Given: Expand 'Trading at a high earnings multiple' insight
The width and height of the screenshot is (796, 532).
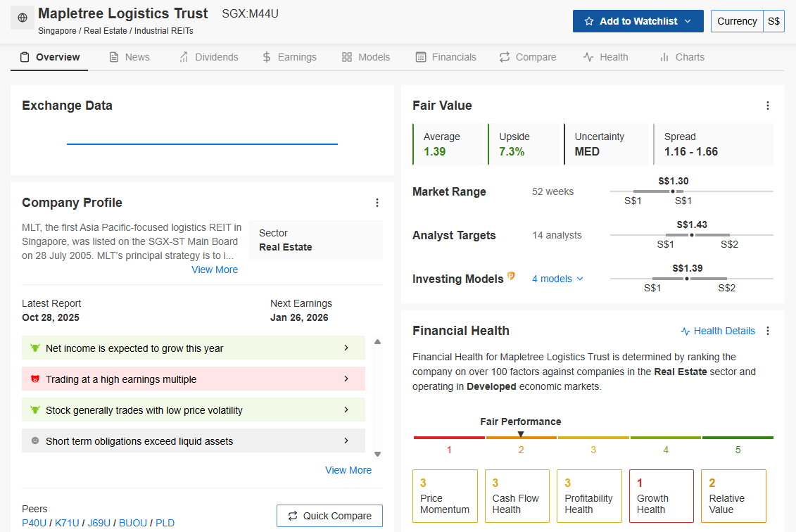Looking at the screenshot, I should [194, 379].
